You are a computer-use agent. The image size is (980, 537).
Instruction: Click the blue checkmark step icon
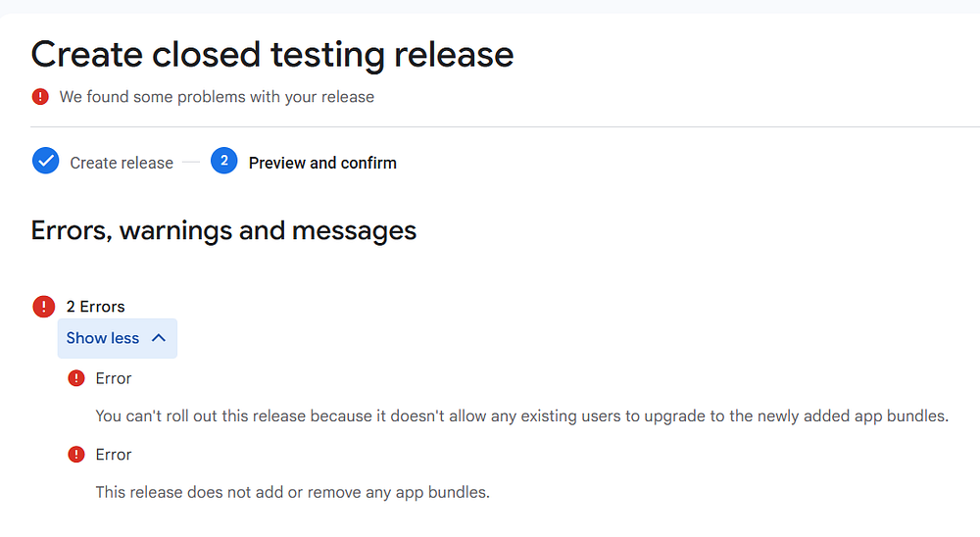click(x=45, y=162)
